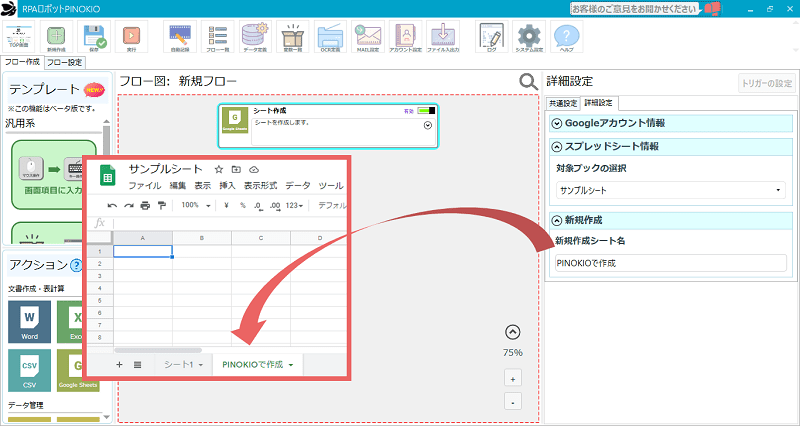This screenshot has height=426, width=800.
Task: Open the 編集 menu in Sheets inset
Action: click(178, 186)
